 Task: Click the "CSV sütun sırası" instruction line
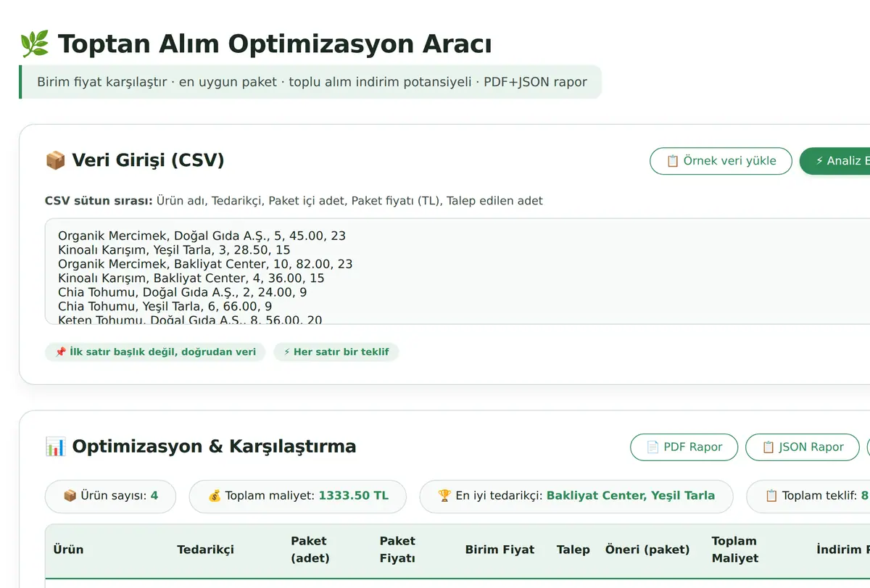[294, 201]
